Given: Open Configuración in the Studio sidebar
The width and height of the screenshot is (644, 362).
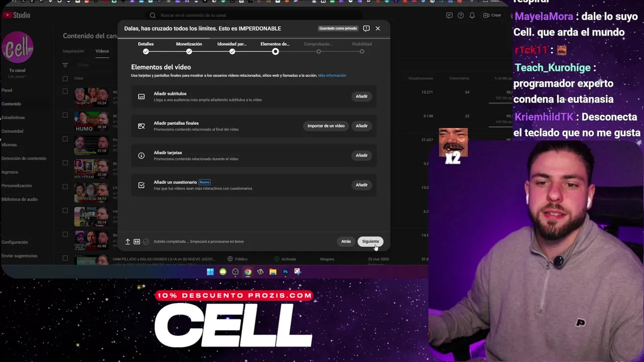Looking at the screenshot, I should 15,242.
